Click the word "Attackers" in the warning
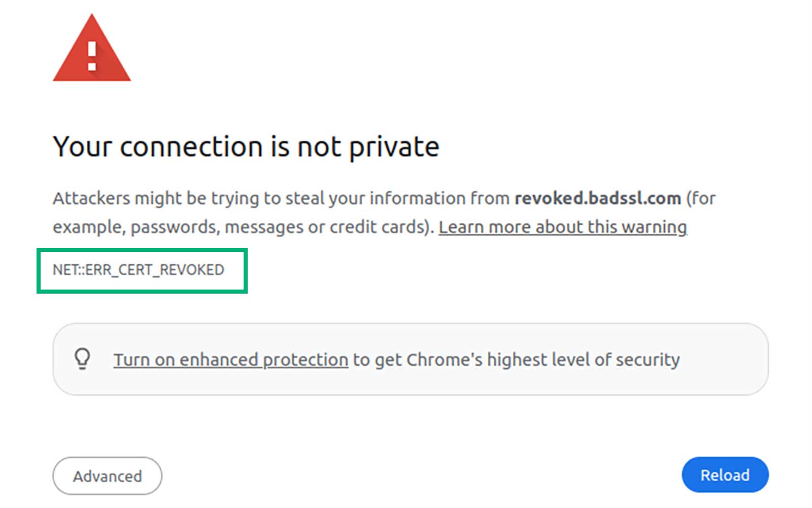This screenshot has height=508, width=812. click(91, 198)
